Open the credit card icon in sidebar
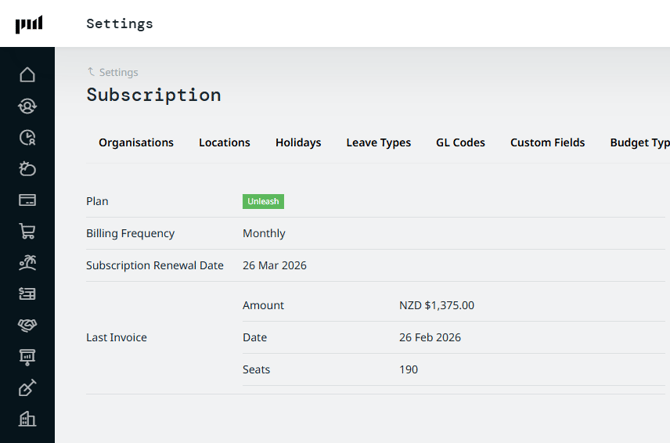670x443 pixels. coord(27,200)
